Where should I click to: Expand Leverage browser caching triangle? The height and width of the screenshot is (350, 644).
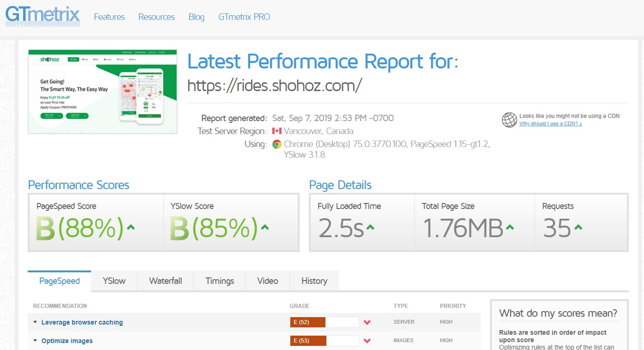point(35,322)
